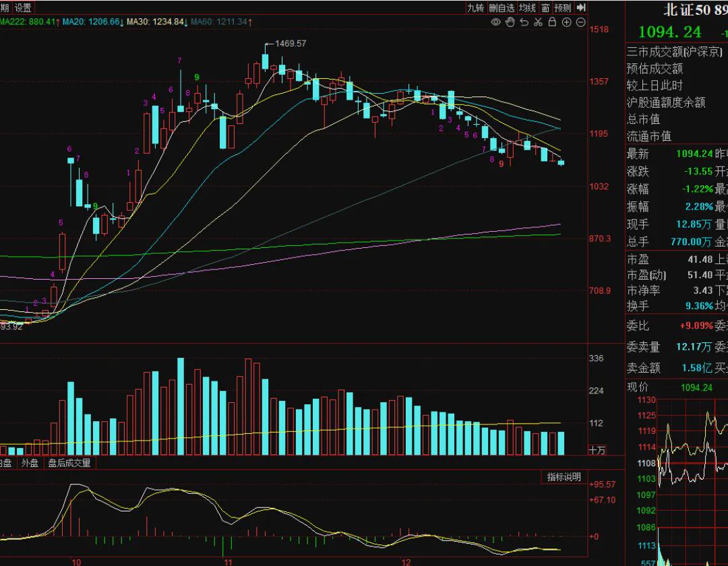
Task: Open the 设置 settings menu
Action: [23, 7]
